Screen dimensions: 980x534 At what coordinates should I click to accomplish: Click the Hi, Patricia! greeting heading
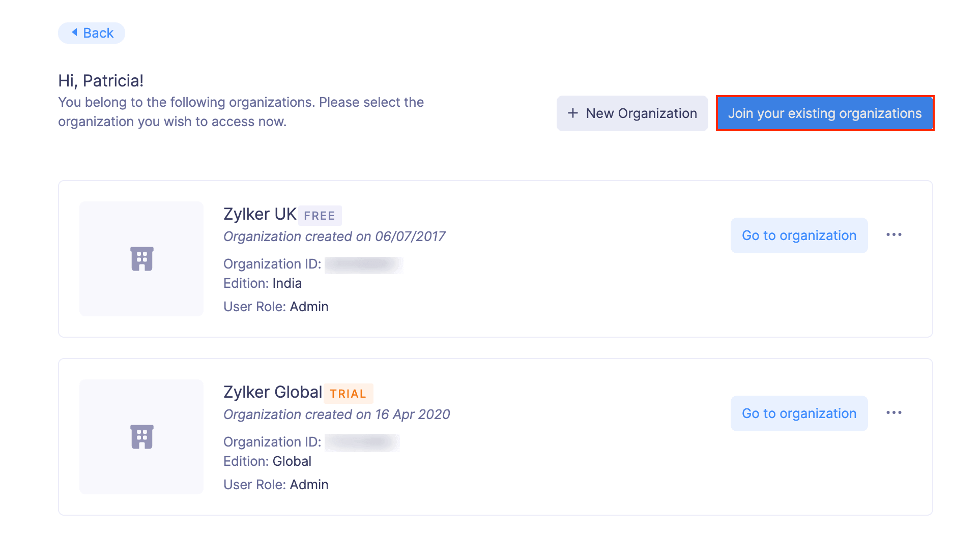pyautogui.click(x=101, y=80)
